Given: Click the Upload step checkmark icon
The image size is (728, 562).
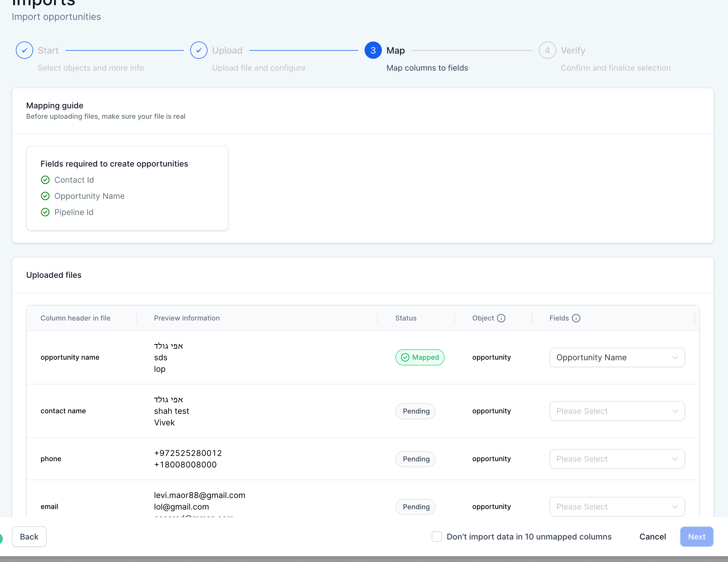Looking at the screenshot, I should point(198,50).
